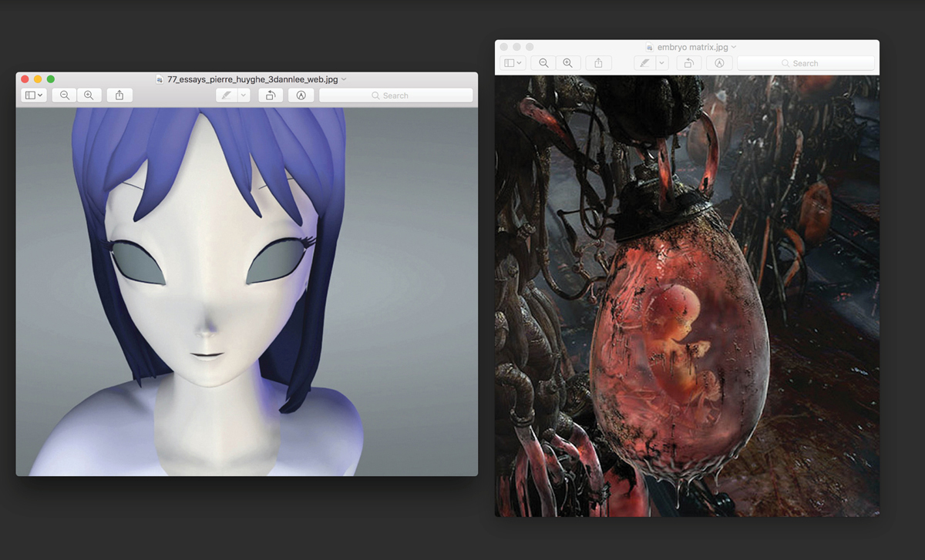Zoom out in the 3dannlee image window

tap(65, 96)
